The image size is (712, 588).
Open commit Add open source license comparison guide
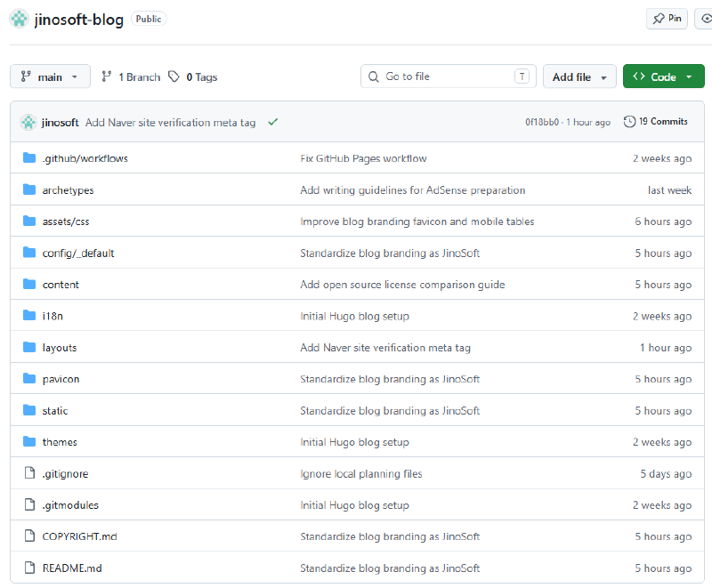coord(402,285)
